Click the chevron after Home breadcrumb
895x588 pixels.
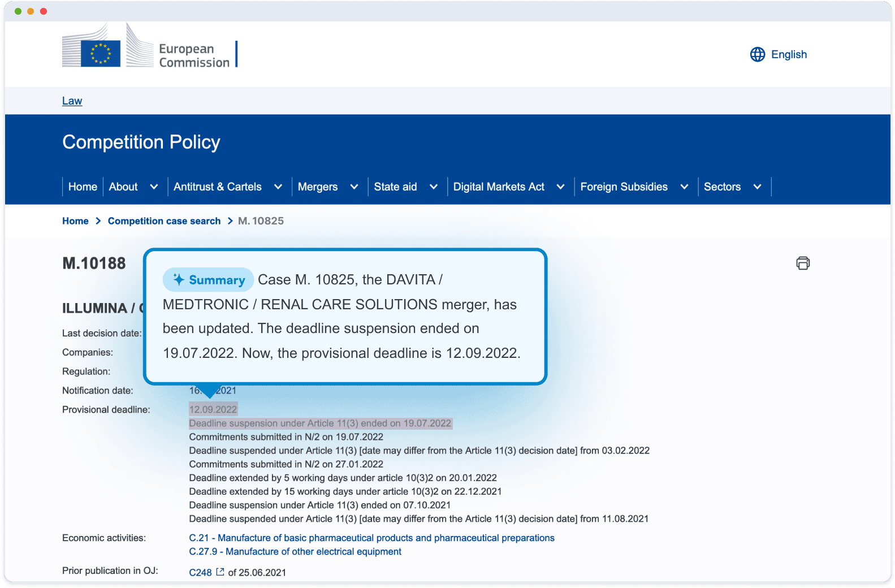(98, 221)
